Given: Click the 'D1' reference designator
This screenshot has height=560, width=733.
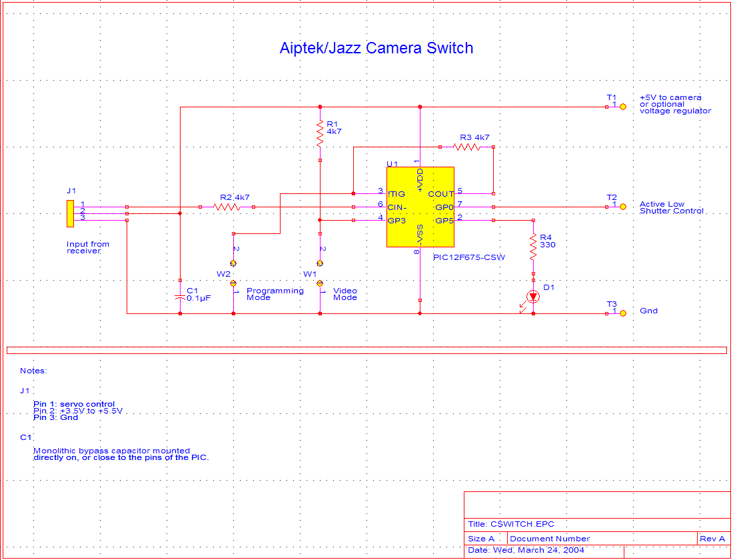Looking at the screenshot, I should (x=548, y=287).
